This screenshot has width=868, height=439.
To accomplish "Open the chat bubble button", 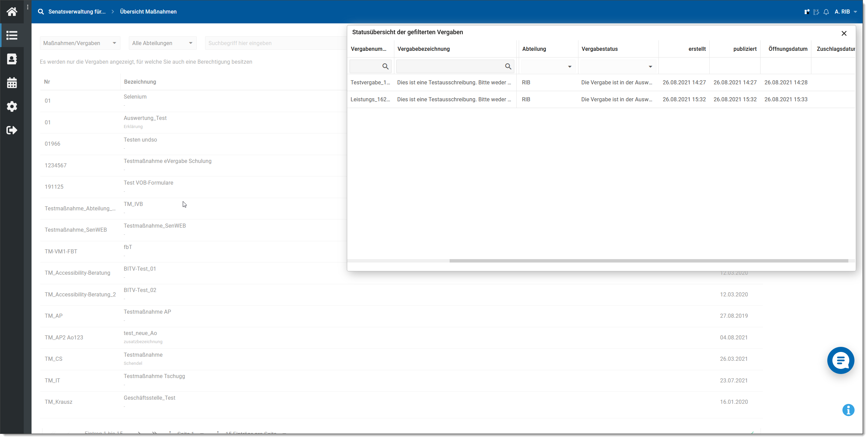I will 841,360.
